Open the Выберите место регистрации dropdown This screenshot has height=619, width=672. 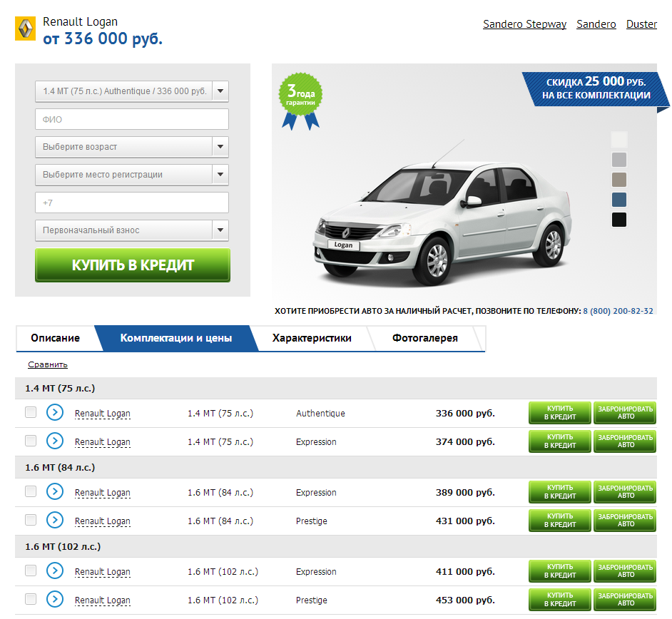pos(132,175)
